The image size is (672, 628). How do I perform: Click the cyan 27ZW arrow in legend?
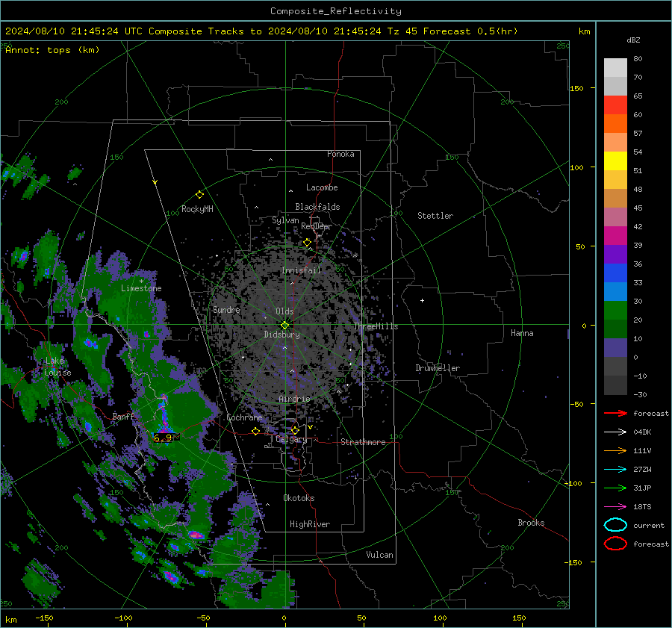[615, 470]
